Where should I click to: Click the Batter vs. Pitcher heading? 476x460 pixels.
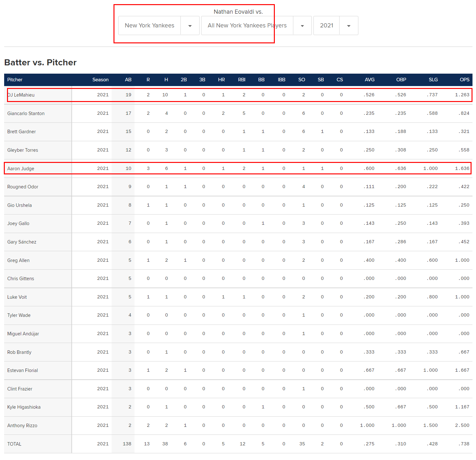coord(40,62)
